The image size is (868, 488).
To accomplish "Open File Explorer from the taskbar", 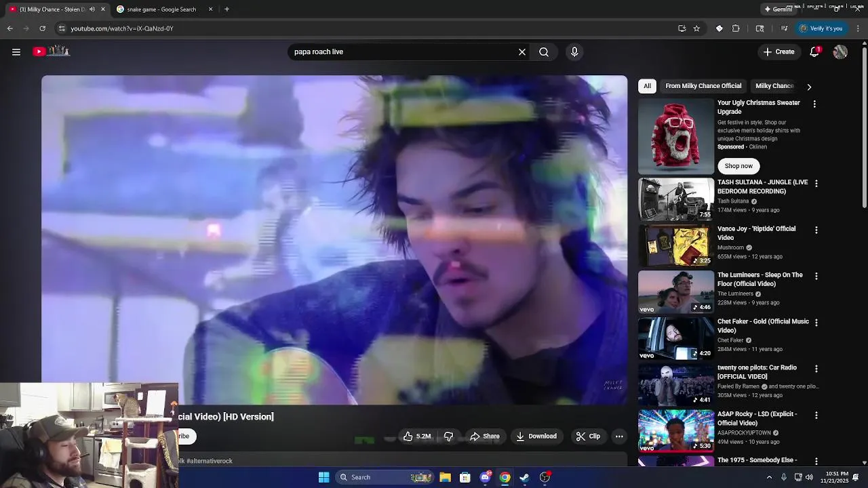I will (445, 477).
